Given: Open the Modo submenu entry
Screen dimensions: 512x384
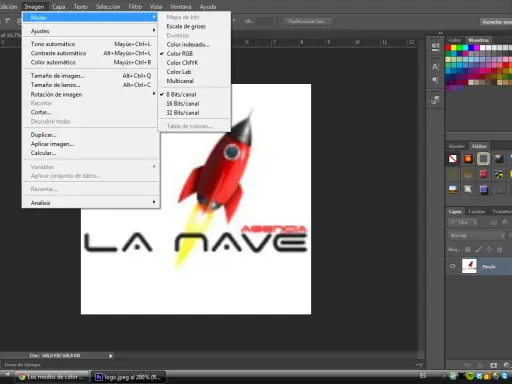Looking at the screenshot, I should click(90, 17).
